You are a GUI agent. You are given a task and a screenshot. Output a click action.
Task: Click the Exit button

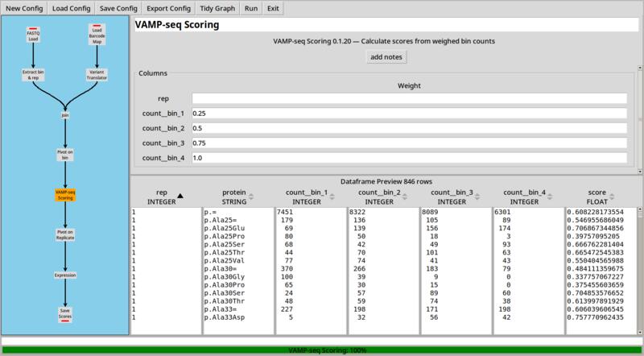[x=273, y=8]
